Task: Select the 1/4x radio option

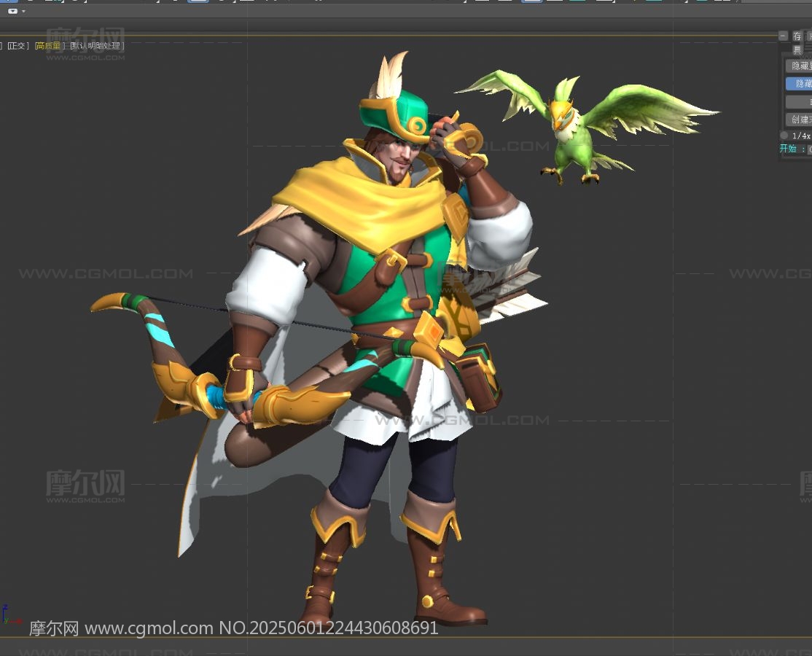Action: click(x=784, y=135)
